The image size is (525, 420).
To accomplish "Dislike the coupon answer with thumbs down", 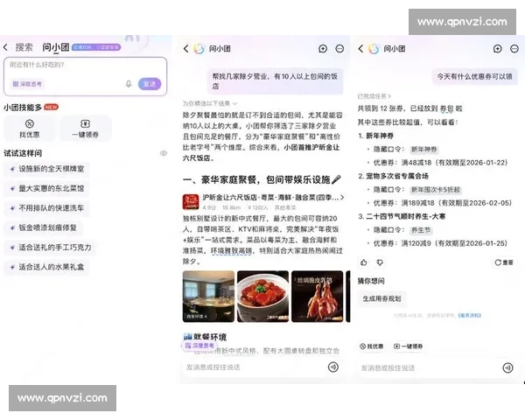I will [x=380, y=262].
